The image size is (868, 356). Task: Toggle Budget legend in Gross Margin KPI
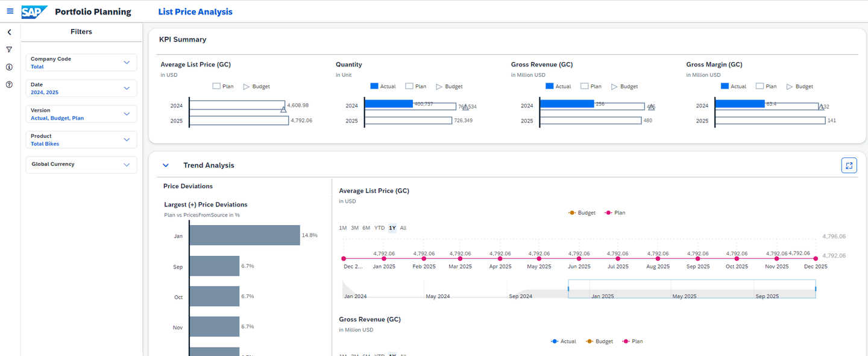click(x=800, y=86)
